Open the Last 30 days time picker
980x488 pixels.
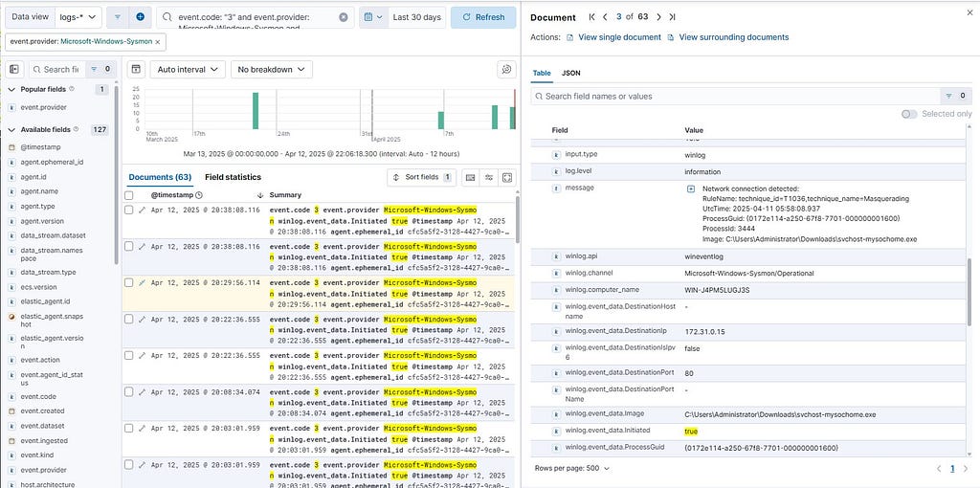point(417,17)
